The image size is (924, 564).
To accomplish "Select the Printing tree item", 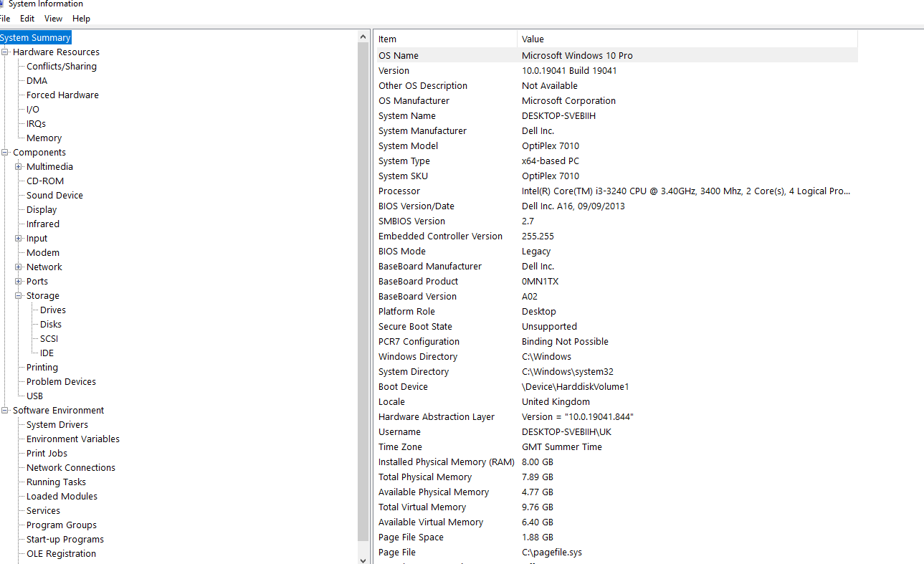I will click(42, 368).
